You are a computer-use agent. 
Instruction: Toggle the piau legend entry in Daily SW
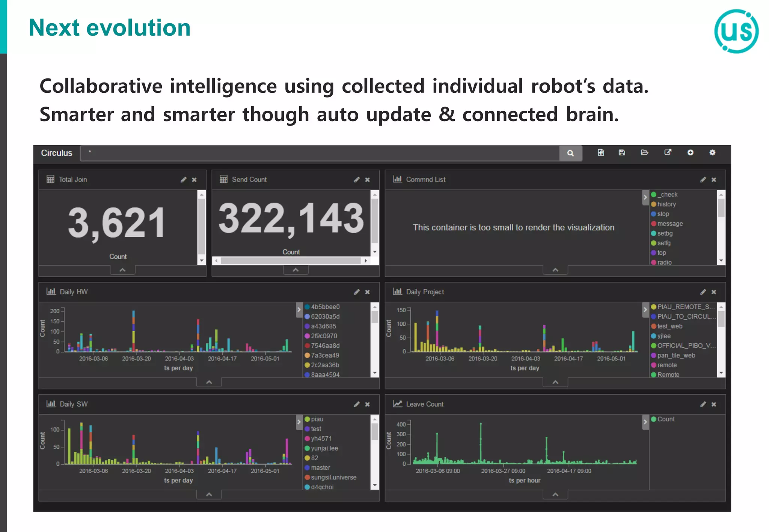317,419
